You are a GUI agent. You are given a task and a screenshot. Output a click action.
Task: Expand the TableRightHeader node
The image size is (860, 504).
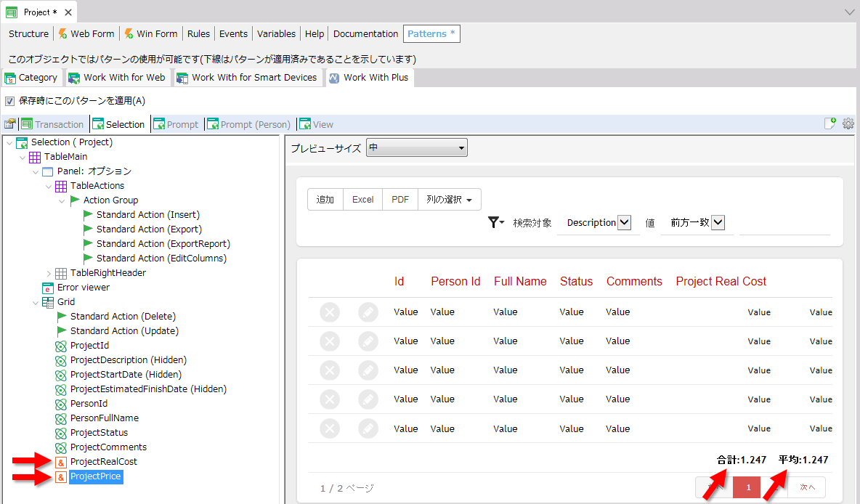(x=49, y=273)
